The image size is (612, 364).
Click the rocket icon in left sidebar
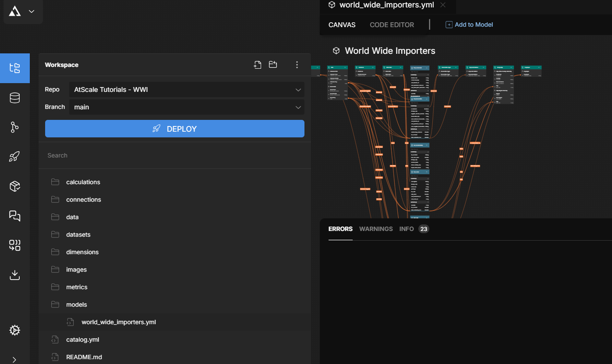pos(15,157)
